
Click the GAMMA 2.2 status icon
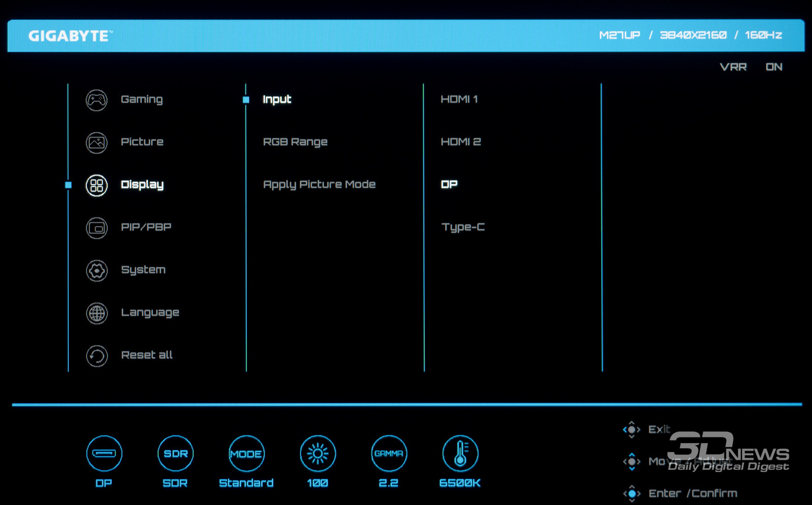(389, 453)
